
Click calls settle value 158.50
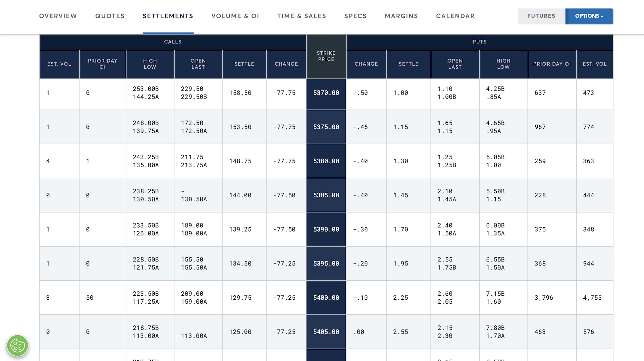(240, 93)
